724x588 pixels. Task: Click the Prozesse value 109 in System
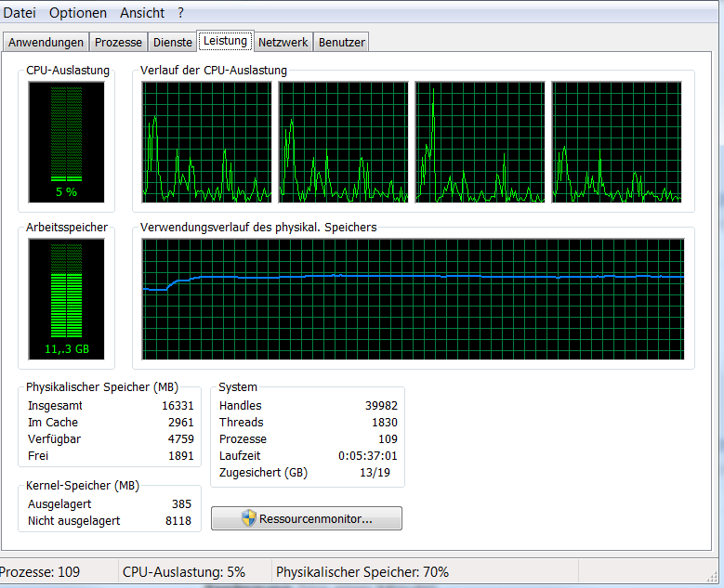(x=388, y=439)
